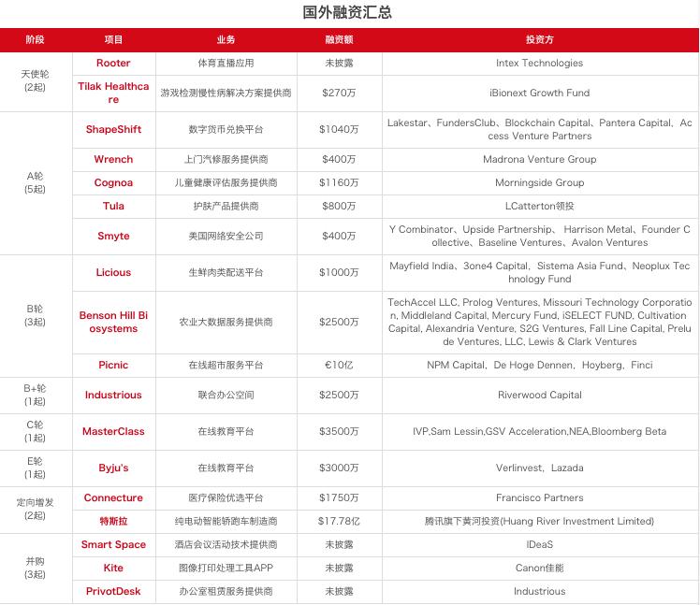Click the Picnic project cell
700x605 pixels.
[x=113, y=366]
